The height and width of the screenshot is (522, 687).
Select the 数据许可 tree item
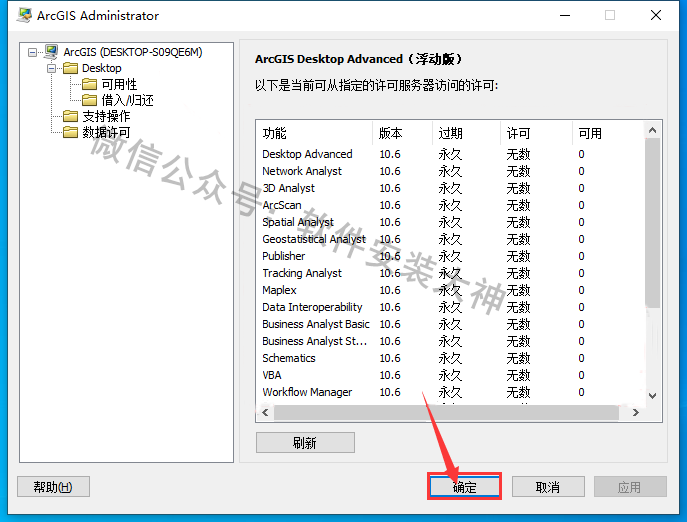[x=106, y=132]
